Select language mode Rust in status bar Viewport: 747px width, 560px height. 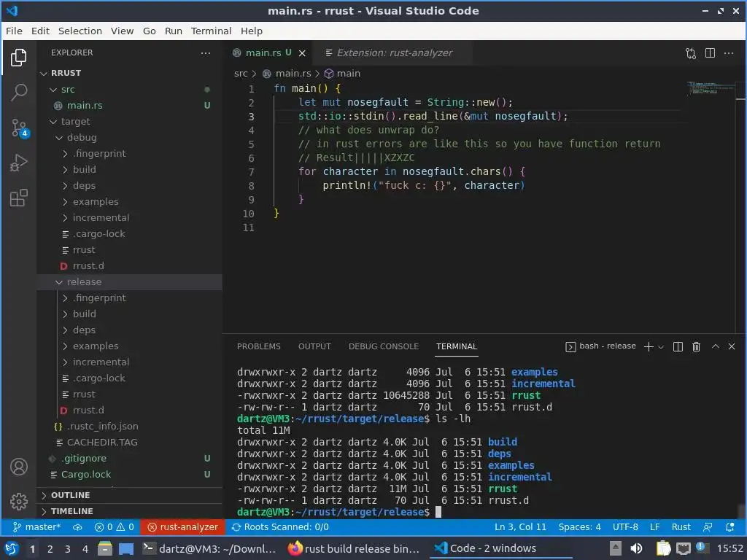point(681,526)
